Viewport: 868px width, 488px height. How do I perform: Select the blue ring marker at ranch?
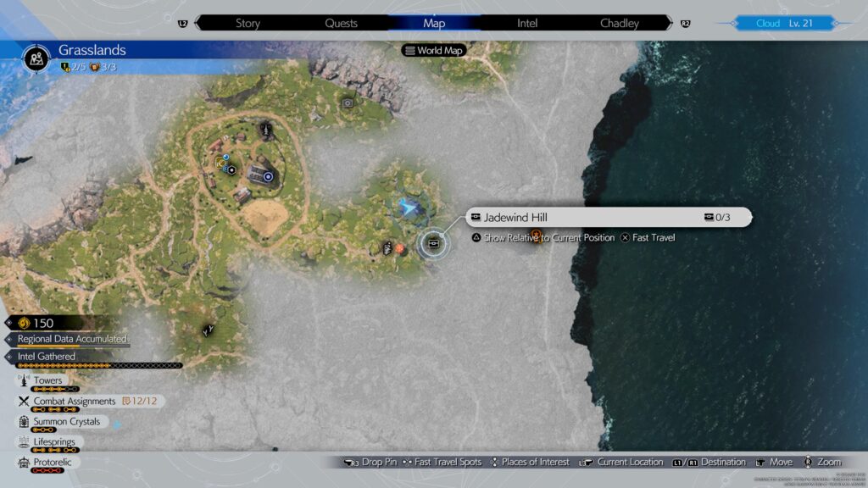269,176
